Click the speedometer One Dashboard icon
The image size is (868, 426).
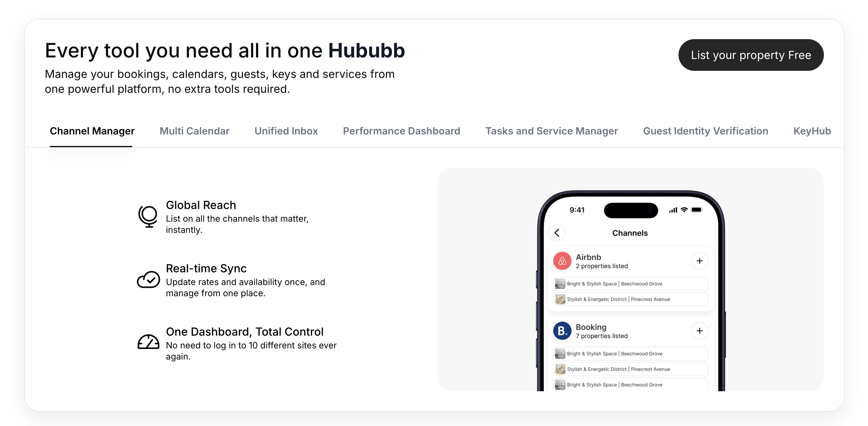coord(148,342)
